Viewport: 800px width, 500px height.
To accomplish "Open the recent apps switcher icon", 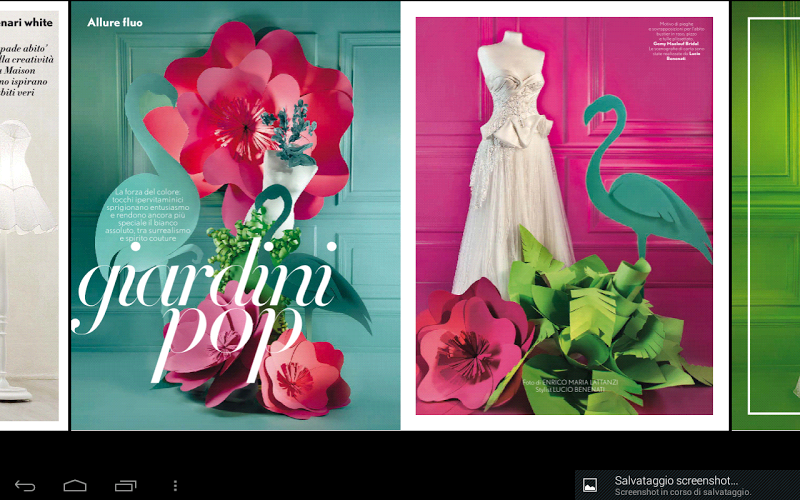I will click(x=125, y=485).
